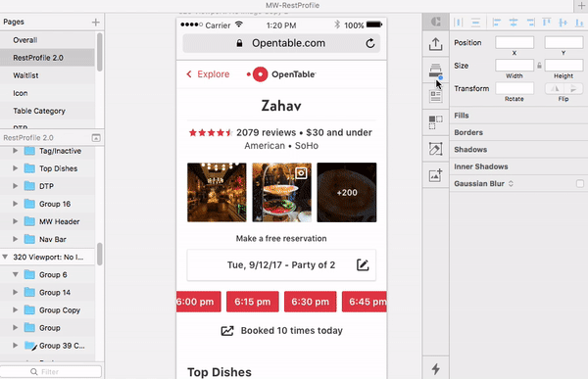Screen dimensions: 588x379
Task: Click the new tab plus at the window's top right
Action: [x=581, y=5]
